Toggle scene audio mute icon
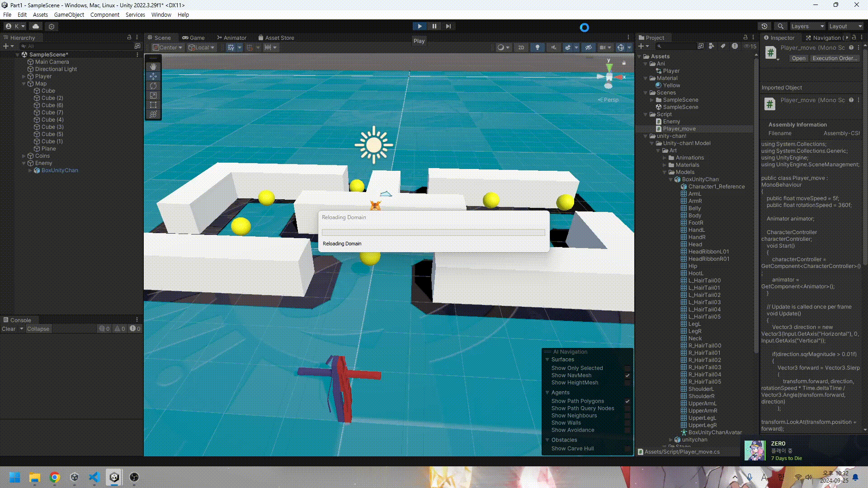Viewport: 868px width, 488px height. click(553, 47)
